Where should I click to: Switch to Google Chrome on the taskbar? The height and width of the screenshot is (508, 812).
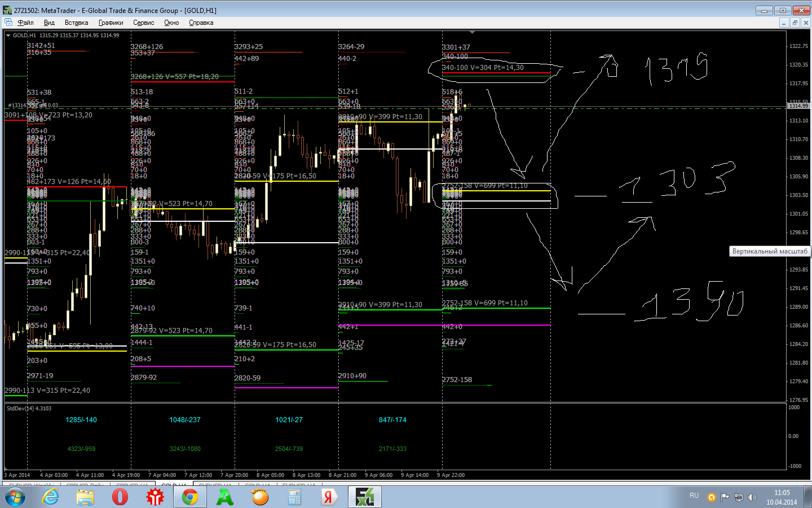tap(190, 497)
